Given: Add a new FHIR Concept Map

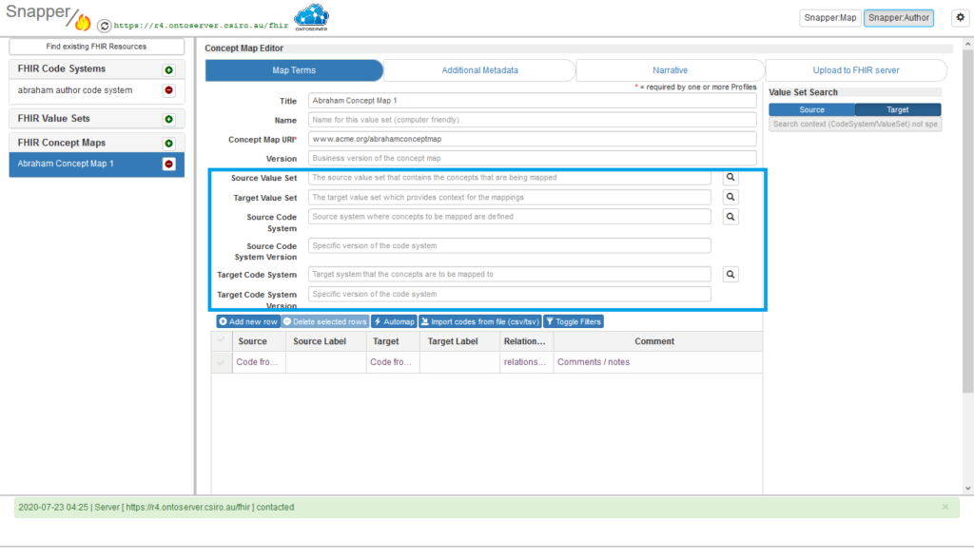Looking at the screenshot, I should 168,144.
